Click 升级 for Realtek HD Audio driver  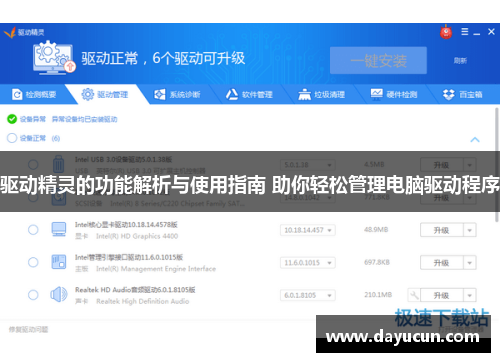click(x=442, y=295)
